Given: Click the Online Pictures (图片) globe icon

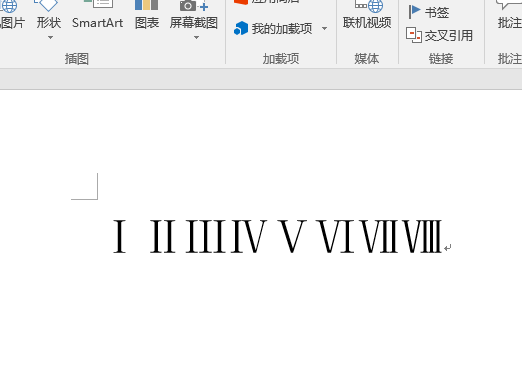Looking at the screenshot, I should 9,6.
